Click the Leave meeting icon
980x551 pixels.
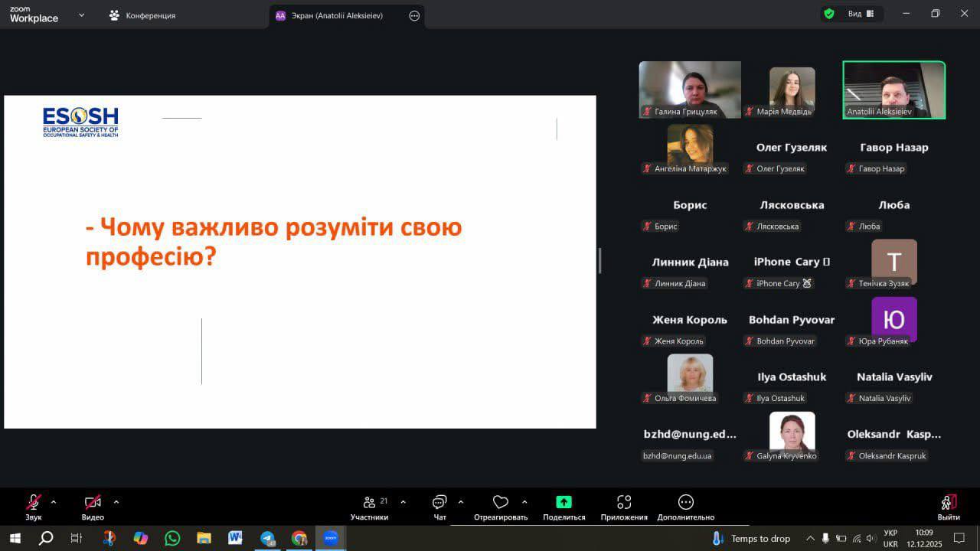[949, 503]
